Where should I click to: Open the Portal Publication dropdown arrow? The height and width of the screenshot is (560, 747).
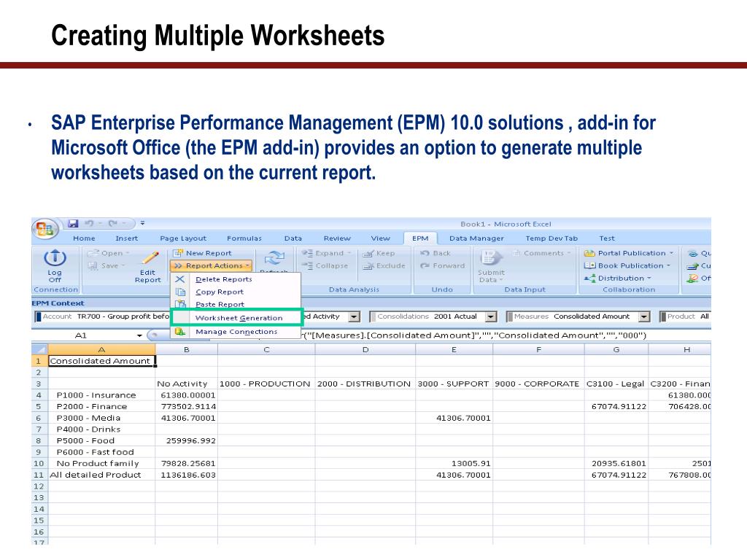tap(671, 253)
